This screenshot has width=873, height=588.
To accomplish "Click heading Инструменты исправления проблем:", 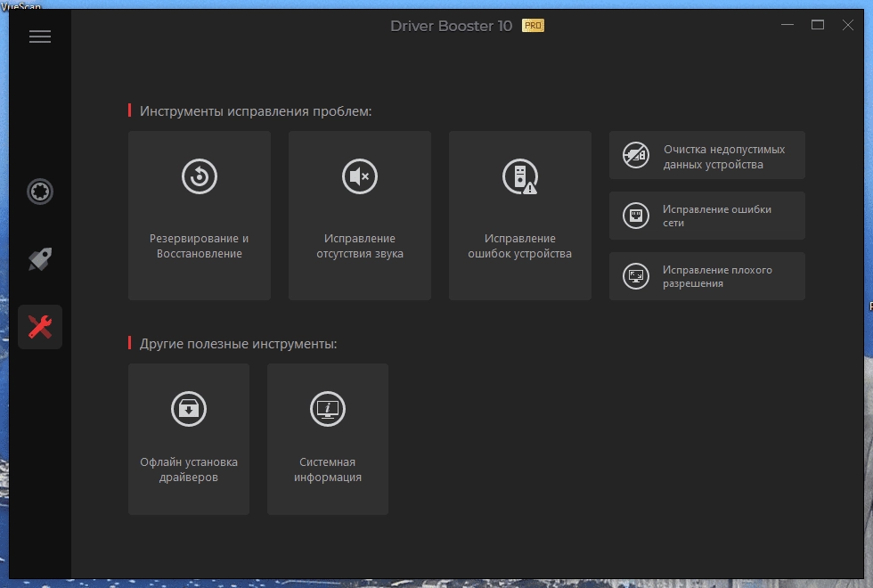I will 256,111.
